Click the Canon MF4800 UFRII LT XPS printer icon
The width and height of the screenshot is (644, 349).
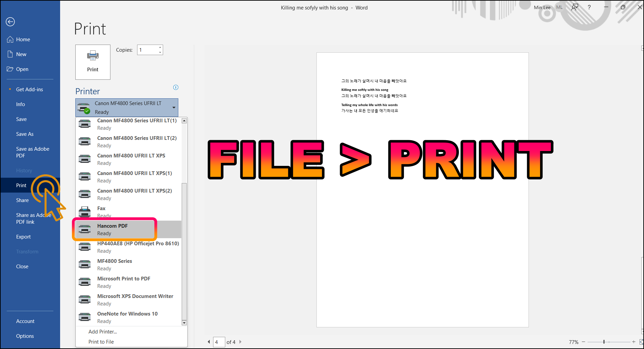coord(84,159)
